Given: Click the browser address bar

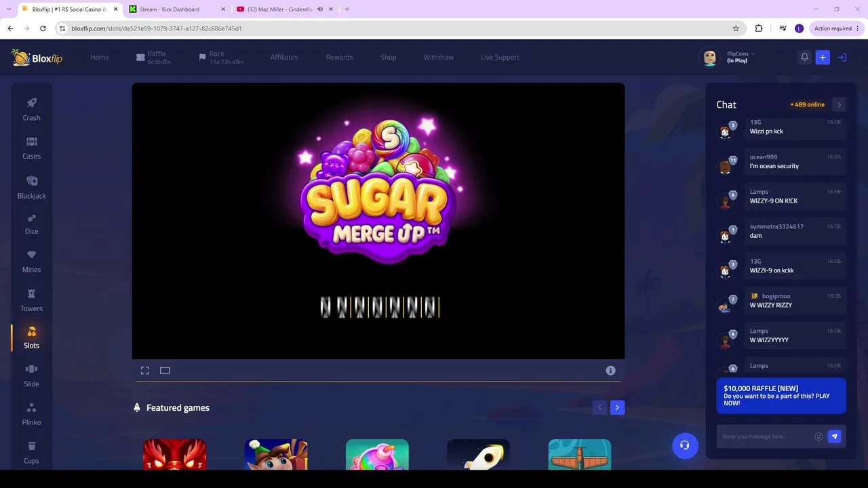Looking at the screenshot, I should point(393,28).
